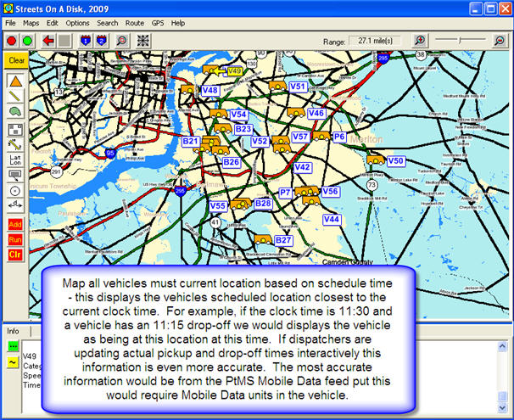Select the V48 vehicle label
The height and width of the screenshot is (420, 514).
click(210, 90)
